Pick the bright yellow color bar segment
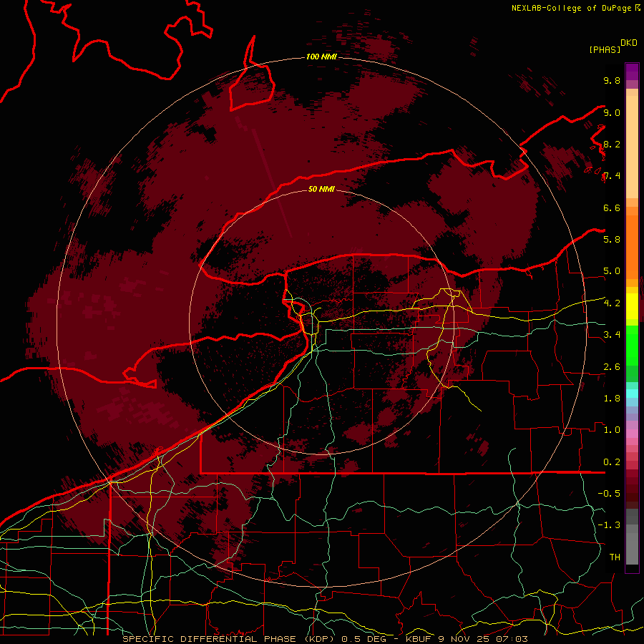Image resolution: width=644 pixels, height=644 pixels. click(632, 306)
